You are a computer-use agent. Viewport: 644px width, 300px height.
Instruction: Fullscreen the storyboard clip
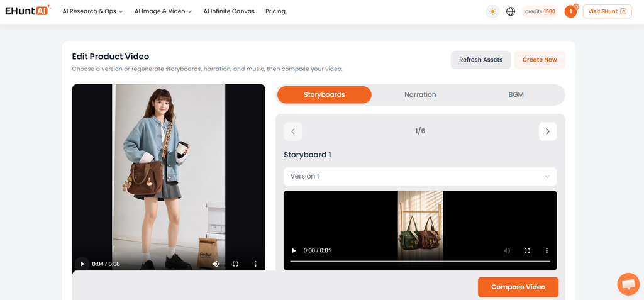pos(527,250)
